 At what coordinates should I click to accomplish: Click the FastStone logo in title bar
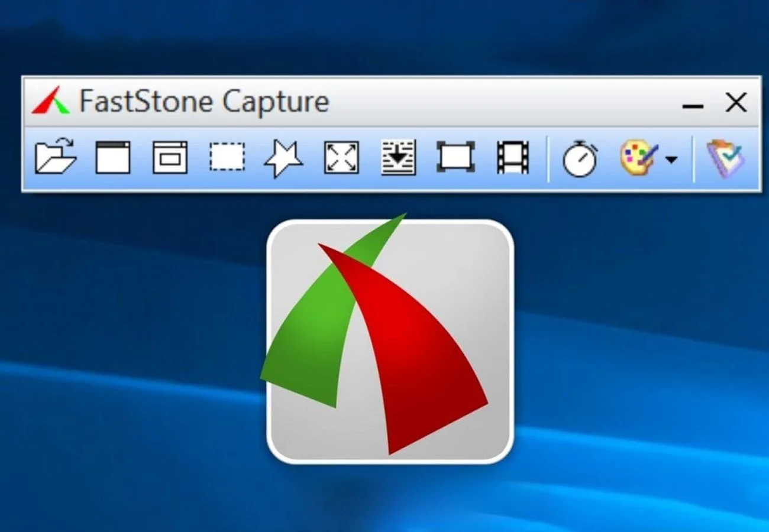click(x=51, y=100)
